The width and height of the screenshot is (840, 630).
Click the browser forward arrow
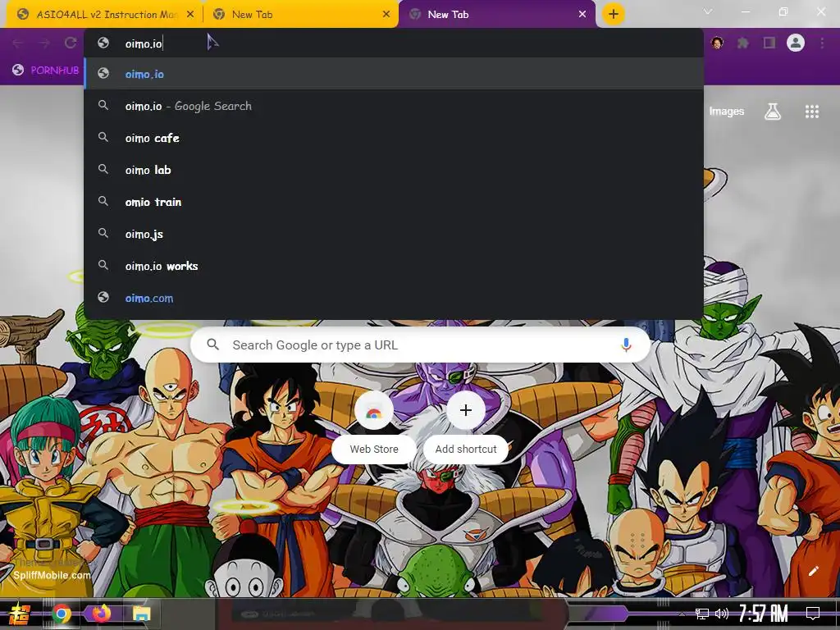pos(44,43)
